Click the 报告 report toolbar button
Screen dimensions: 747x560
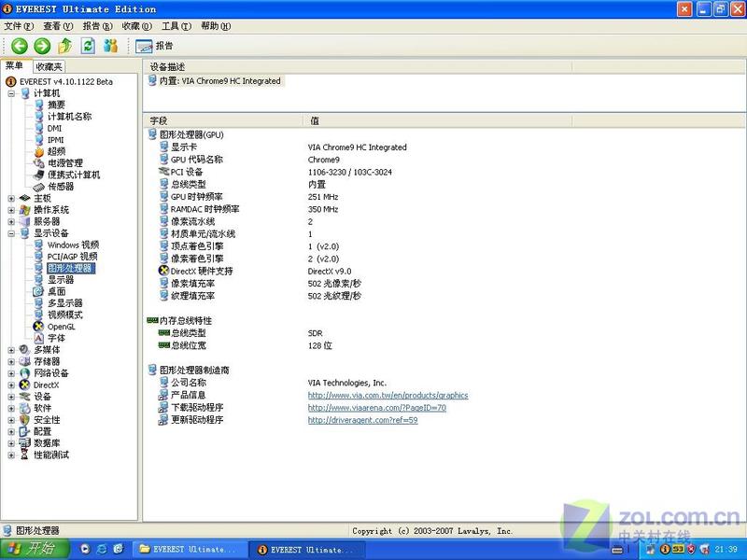click(154, 46)
